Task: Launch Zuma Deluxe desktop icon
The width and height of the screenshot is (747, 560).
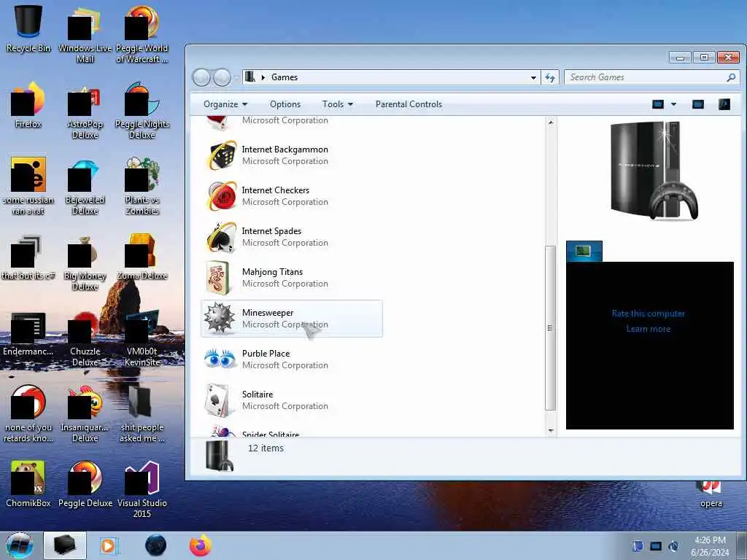Action: point(142,257)
